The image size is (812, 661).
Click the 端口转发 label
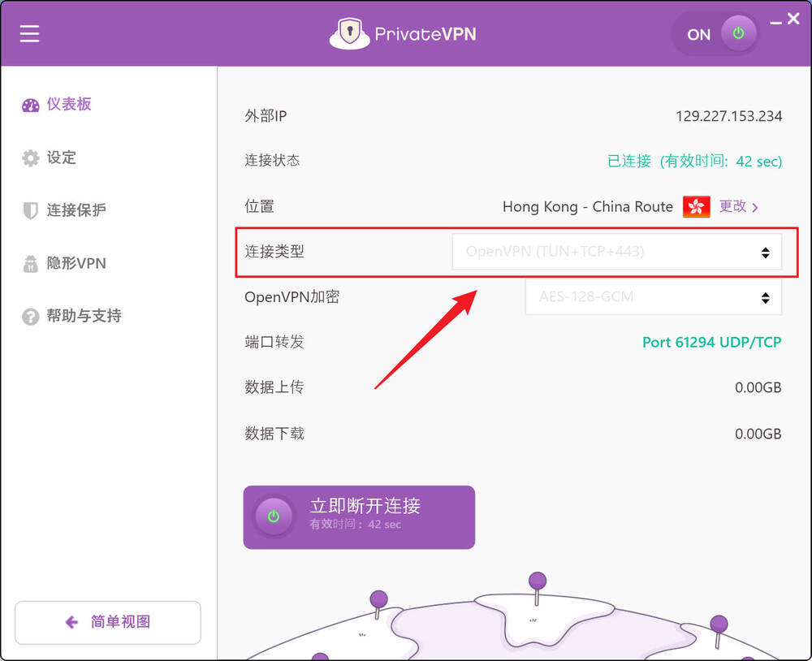pyautogui.click(x=274, y=342)
